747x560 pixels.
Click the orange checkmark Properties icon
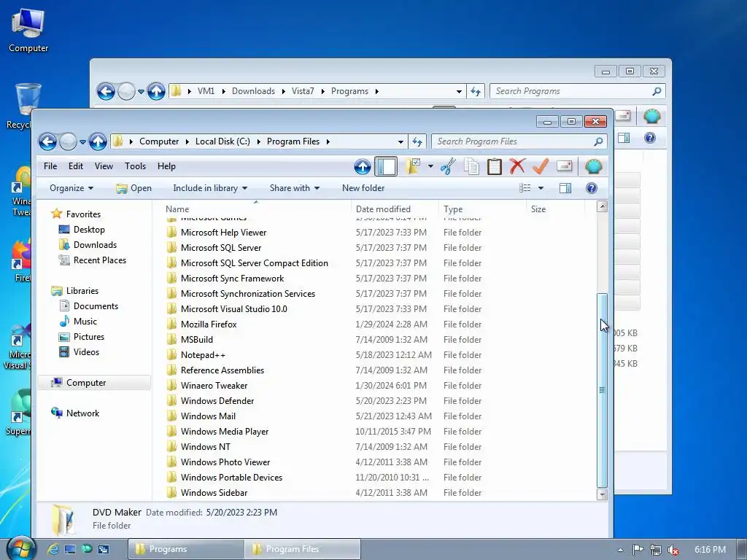point(541,166)
